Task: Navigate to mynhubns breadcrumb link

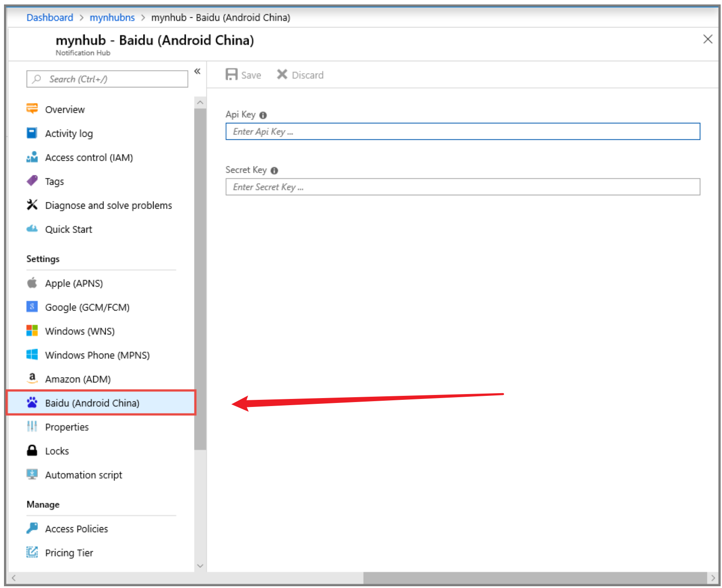Action: (x=112, y=18)
